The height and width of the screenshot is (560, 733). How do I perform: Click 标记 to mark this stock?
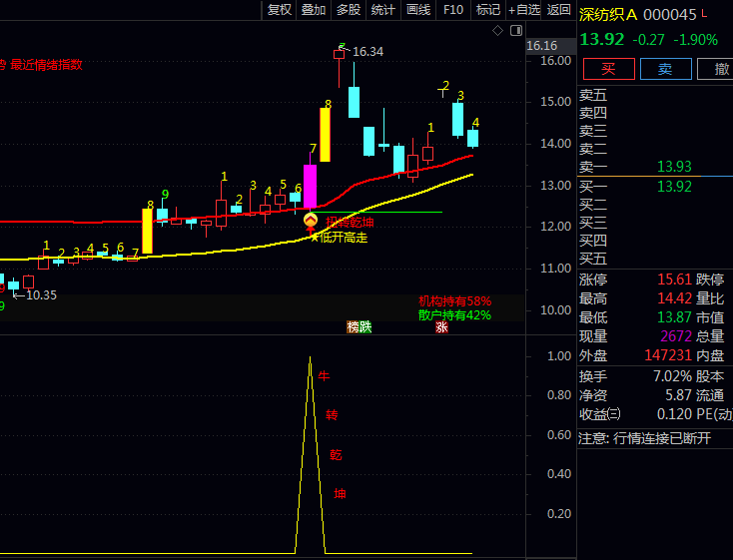click(x=487, y=10)
